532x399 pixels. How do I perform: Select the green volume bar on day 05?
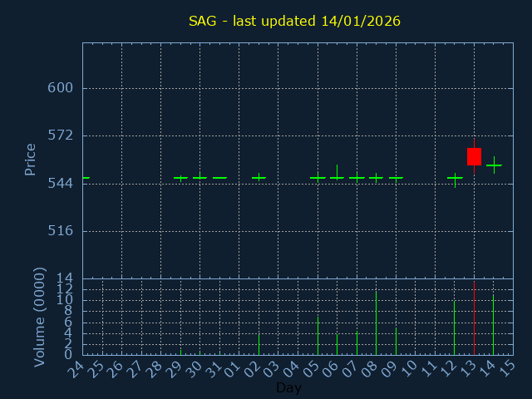point(318,336)
